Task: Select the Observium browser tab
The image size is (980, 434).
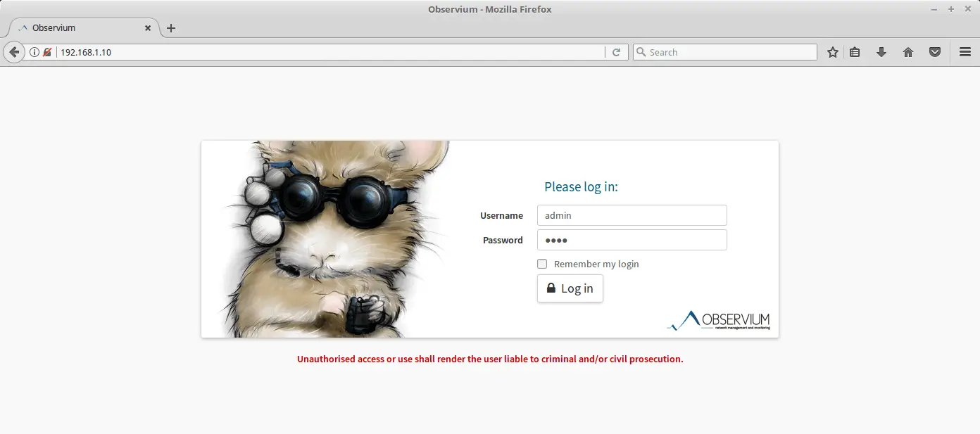Action: point(84,28)
